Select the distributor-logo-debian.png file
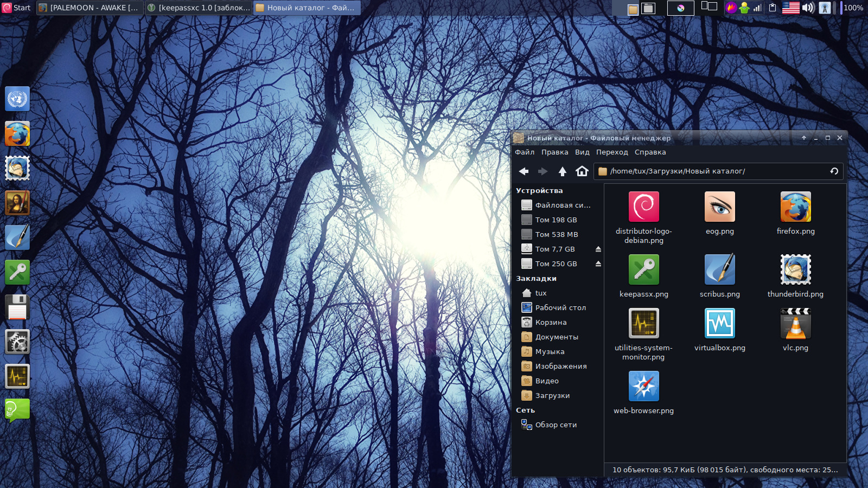The width and height of the screenshot is (868, 488). point(643,207)
